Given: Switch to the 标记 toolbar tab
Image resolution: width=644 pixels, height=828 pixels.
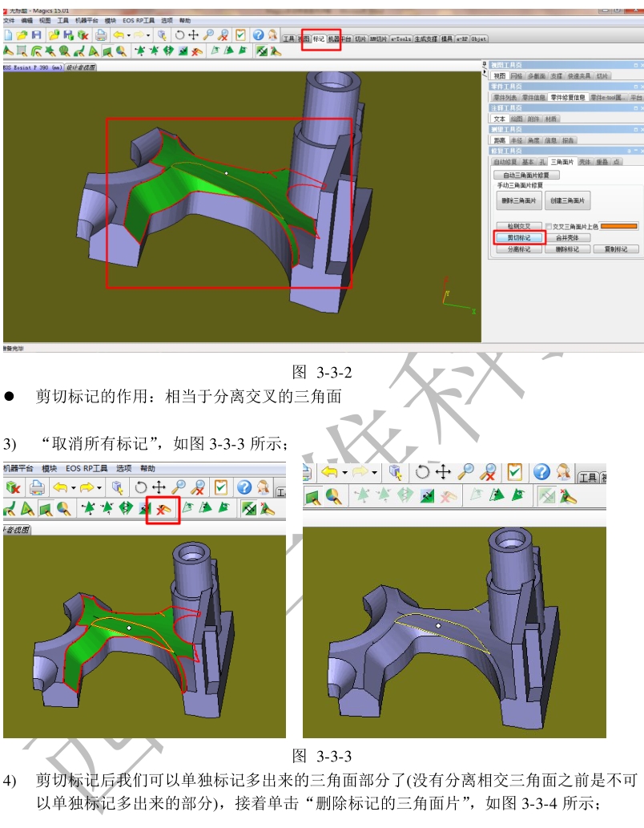Looking at the screenshot, I should 319,38.
